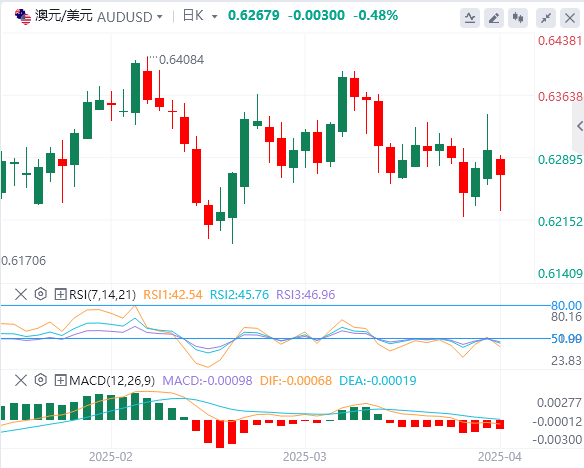Select the drawing pencil tool
This screenshot has height=468, width=584.
(494, 17)
